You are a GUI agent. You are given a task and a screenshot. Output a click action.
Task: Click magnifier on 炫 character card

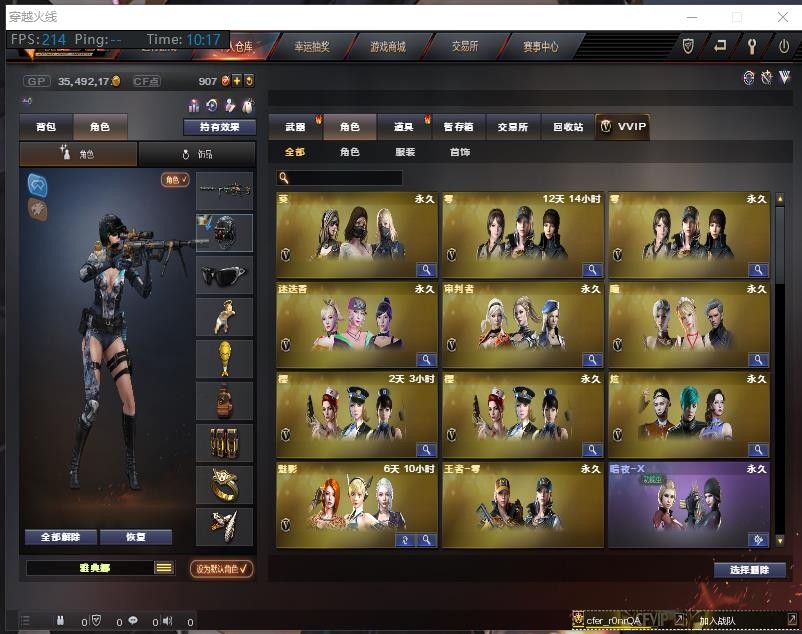point(758,449)
